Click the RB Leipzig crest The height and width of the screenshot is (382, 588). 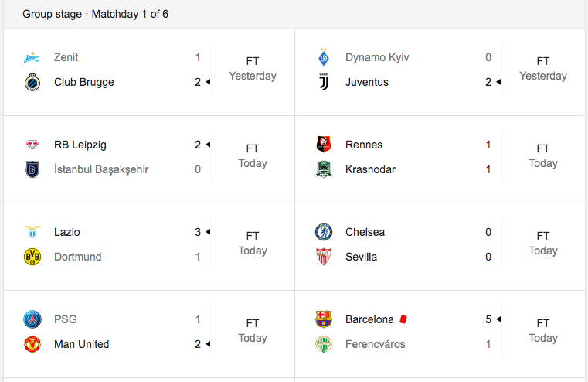pyautogui.click(x=32, y=145)
